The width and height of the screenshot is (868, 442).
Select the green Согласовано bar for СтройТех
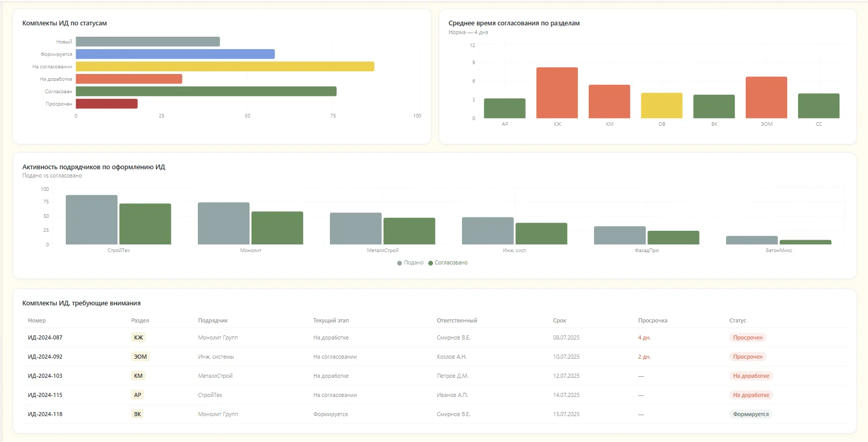tap(145, 224)
